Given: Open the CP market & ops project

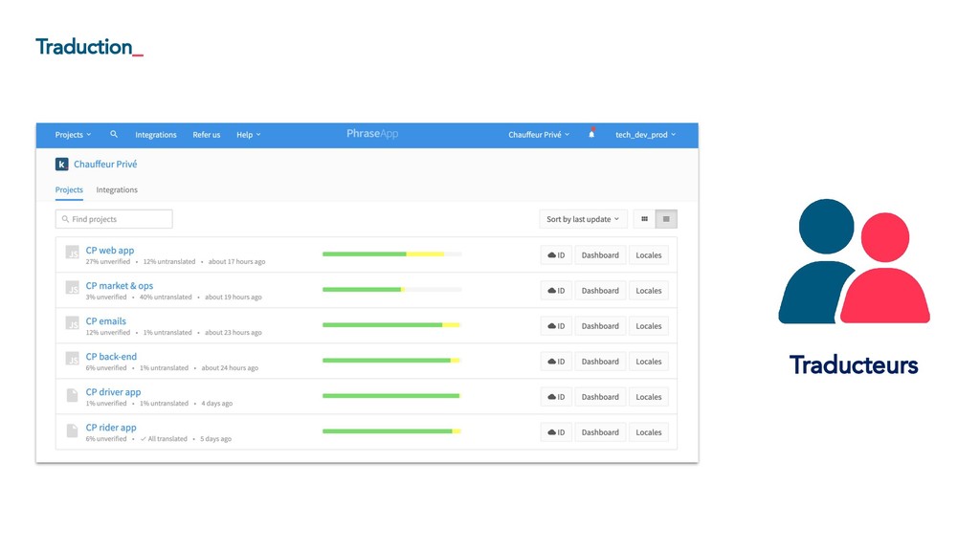Looking at the screenshot, I should click(x=120, y=285).
